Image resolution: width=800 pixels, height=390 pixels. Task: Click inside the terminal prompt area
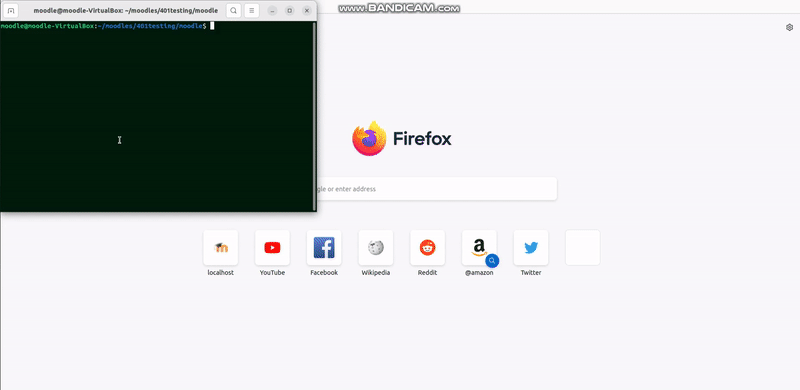point(156,116)
